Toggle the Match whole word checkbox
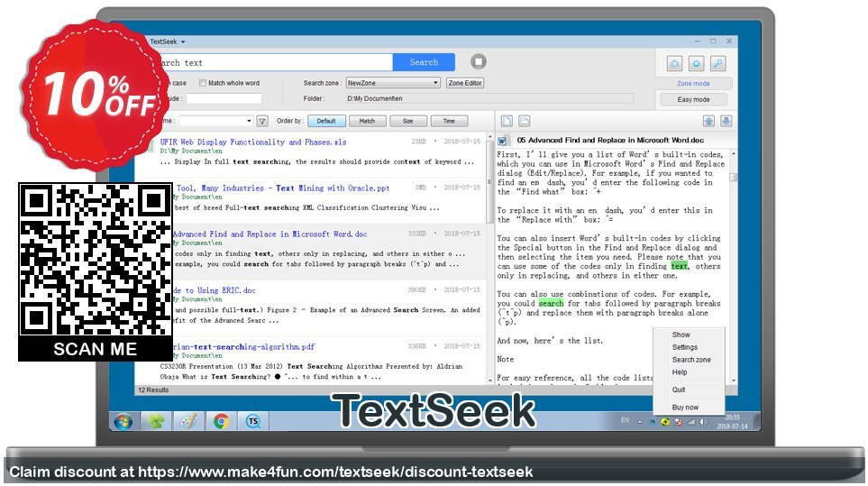Screen dimensions: 868x486 point(203,83)
